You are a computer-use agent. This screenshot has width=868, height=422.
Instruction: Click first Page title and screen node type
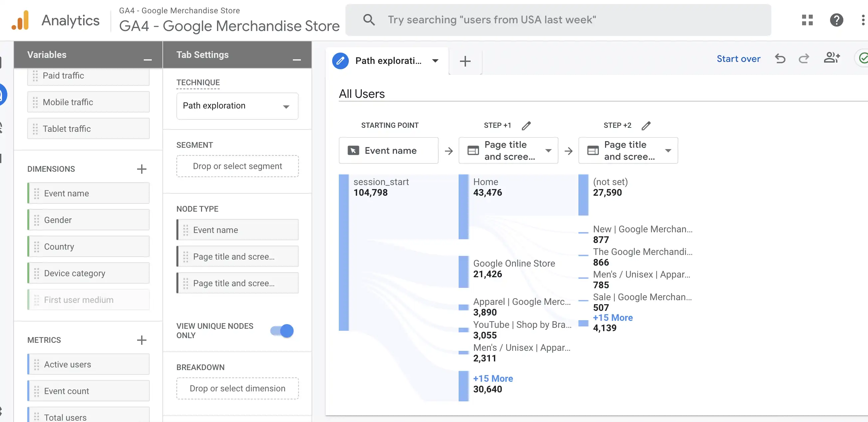(x=237, y=257)
